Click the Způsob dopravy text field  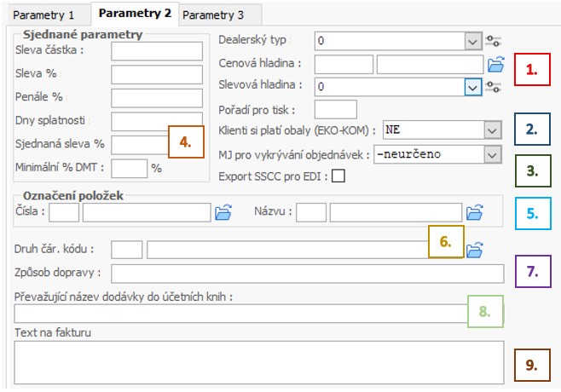point(307,274)
